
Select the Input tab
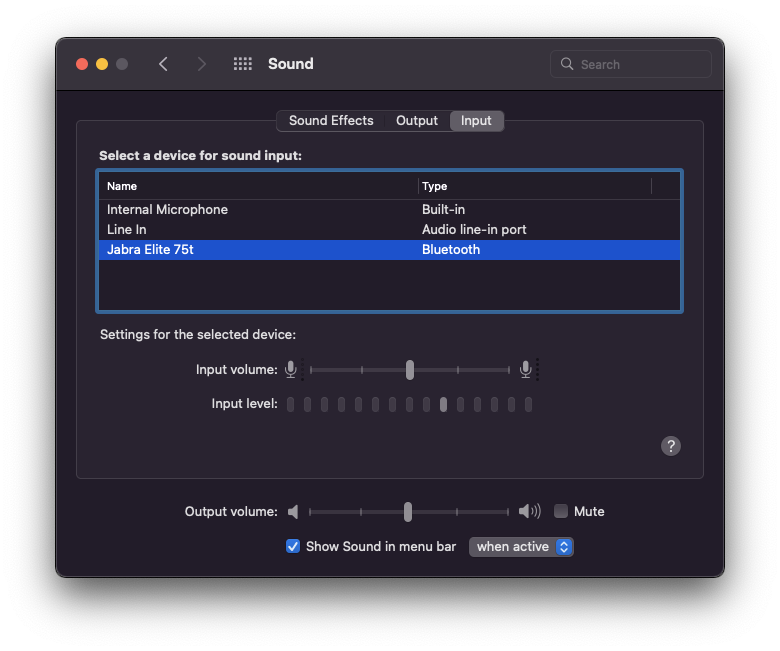476,121
